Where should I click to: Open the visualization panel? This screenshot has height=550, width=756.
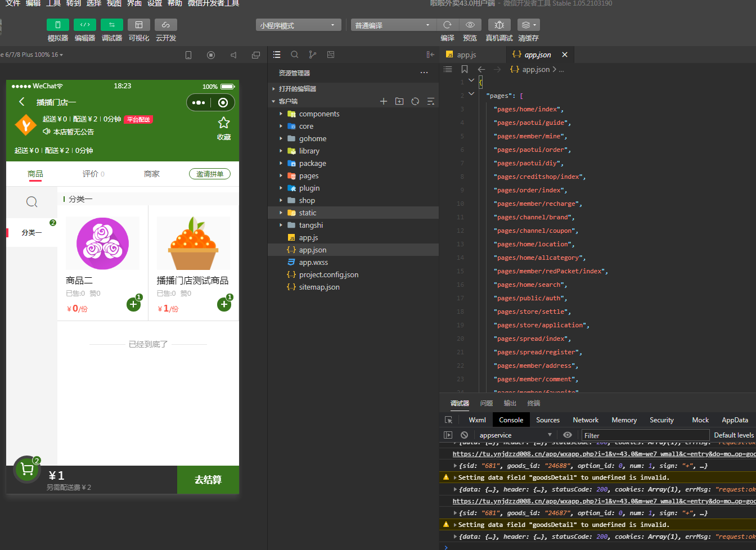pyautogui.click(x=139, y=25)
